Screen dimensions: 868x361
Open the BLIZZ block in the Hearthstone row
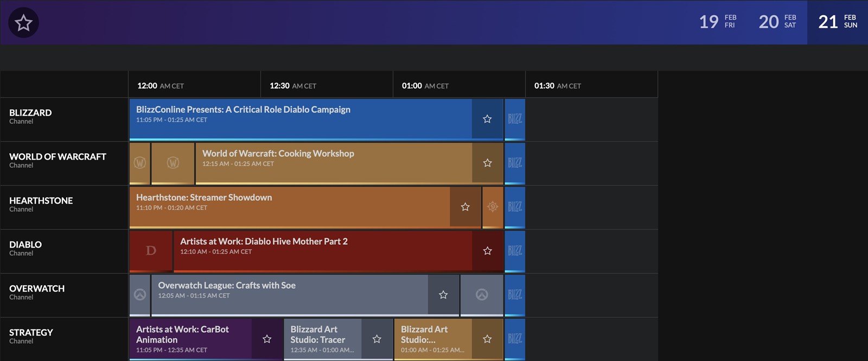coord(515,207)
